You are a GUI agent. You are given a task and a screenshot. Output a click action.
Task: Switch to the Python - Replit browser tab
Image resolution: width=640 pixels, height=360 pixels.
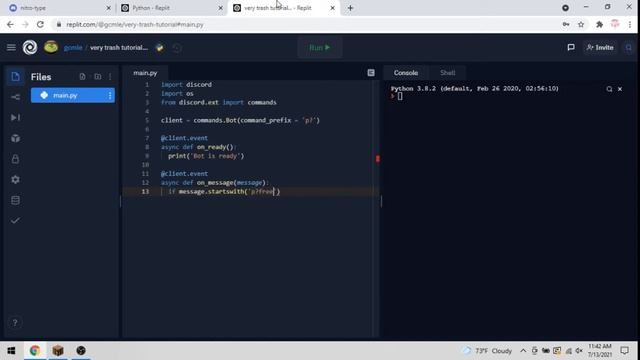(x=171, y=8)
